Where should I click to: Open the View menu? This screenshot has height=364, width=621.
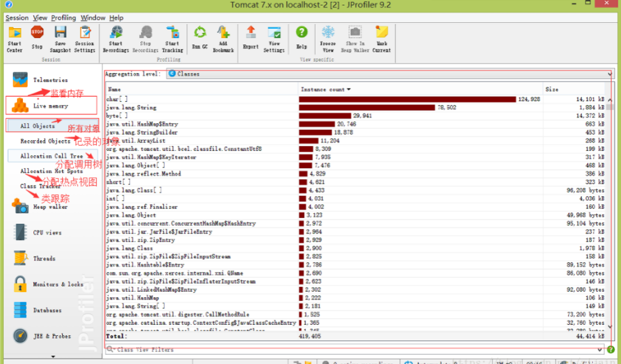[40, 18]
